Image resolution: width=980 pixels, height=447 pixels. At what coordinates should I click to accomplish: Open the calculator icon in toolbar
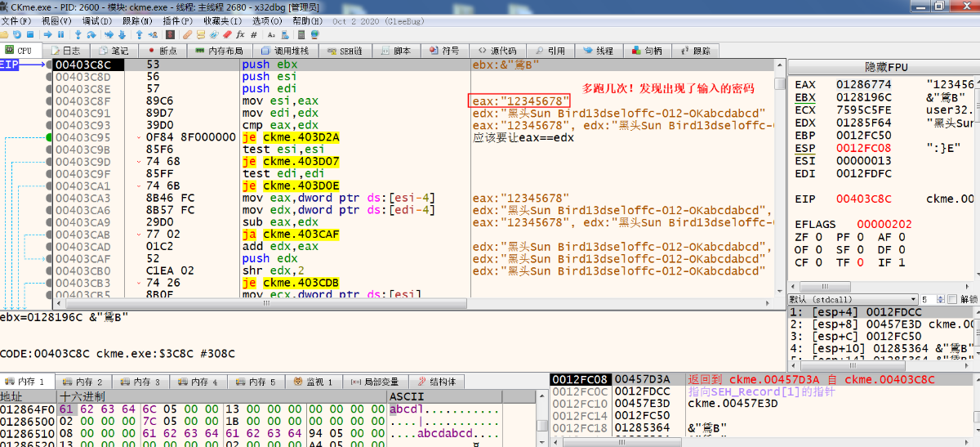301,34
